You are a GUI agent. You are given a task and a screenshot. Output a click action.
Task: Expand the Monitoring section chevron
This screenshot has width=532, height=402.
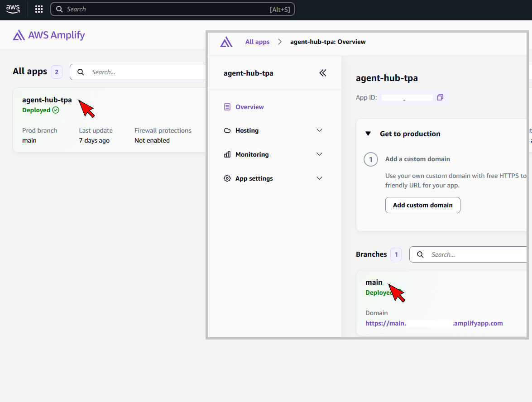pos(319,154)
